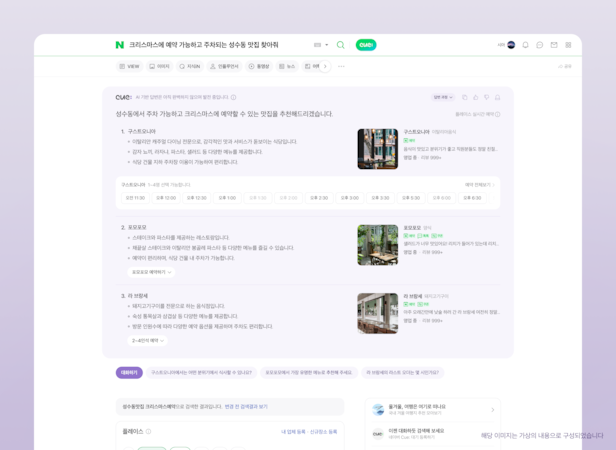Open the more options ellipsis next to tabs
This screenshot has height=450, width=616.
coord(341,66)
